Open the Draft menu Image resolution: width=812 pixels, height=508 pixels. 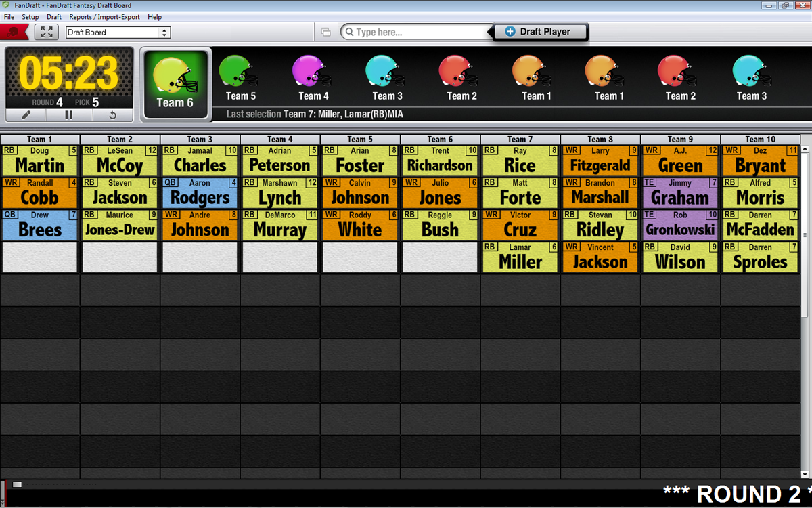(x=54, y=17)
